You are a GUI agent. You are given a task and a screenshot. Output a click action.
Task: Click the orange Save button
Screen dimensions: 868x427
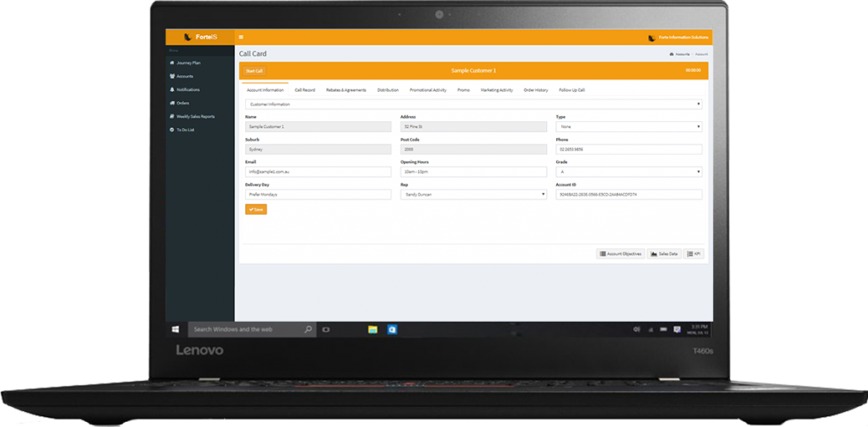256,209
